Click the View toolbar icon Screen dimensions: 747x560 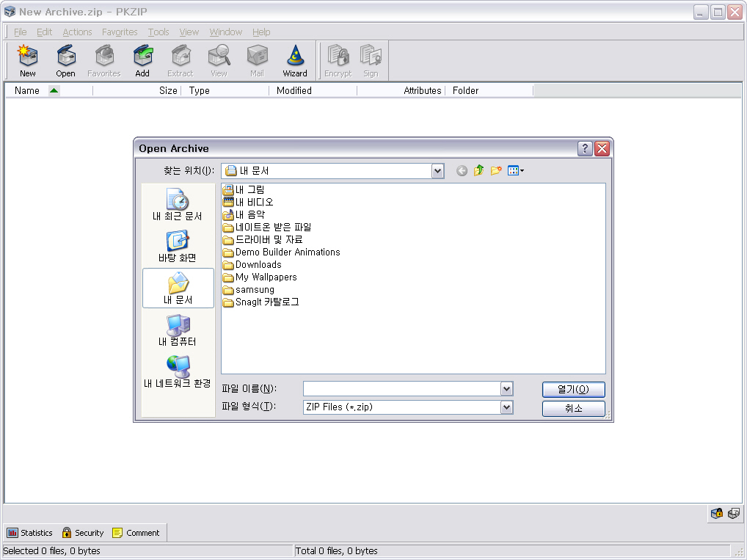[x=219, y=60]
